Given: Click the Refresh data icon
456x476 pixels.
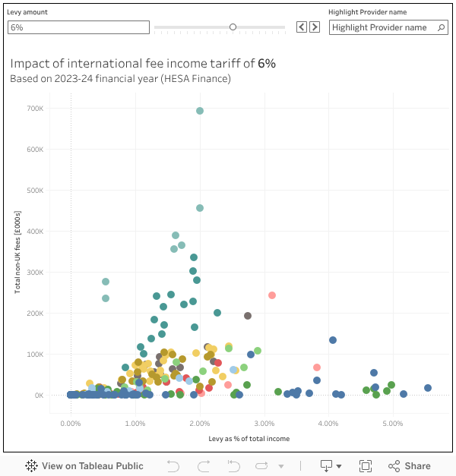Looking at the screenshot, I should click(x=263, y=466).
